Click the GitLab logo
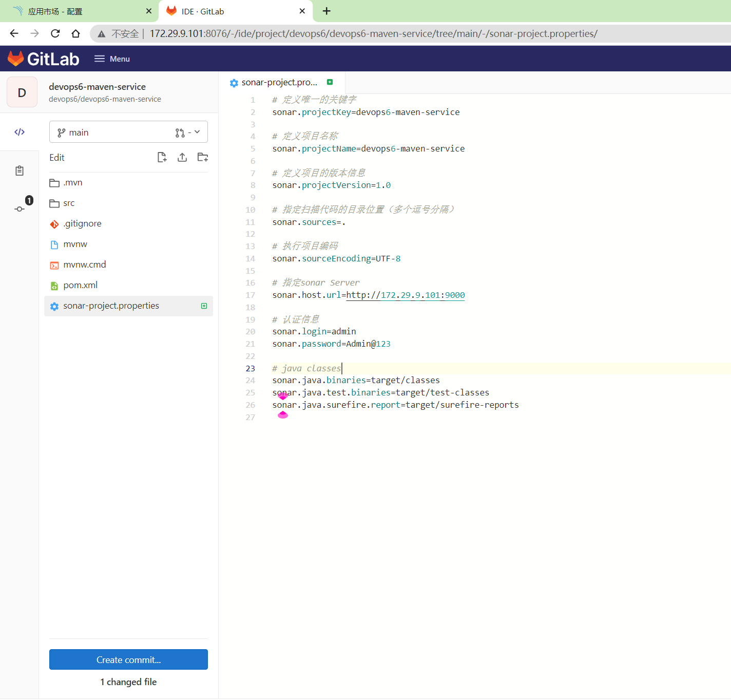 point(44,59)
